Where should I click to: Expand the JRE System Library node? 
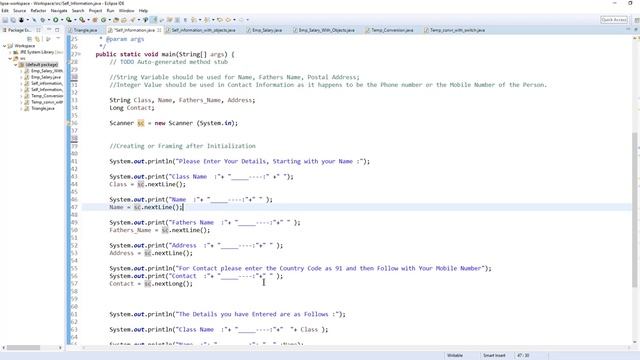(x=10, y=52)
